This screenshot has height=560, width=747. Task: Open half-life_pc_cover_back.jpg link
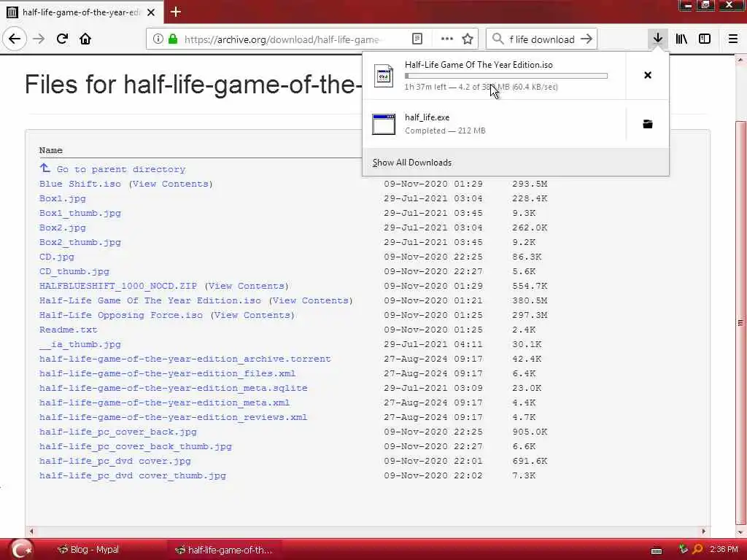[x=118, y=432]
